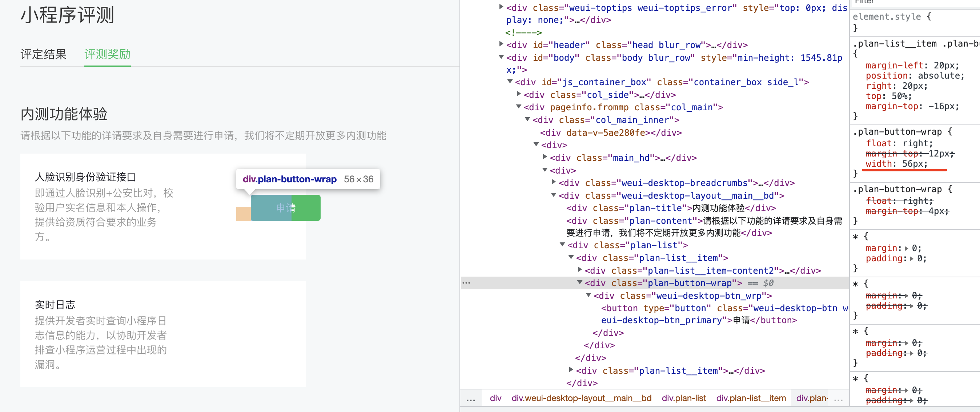Expand the col_side div node
The height and width of the screenshot is (412, 980).
[x=519, y=94]
